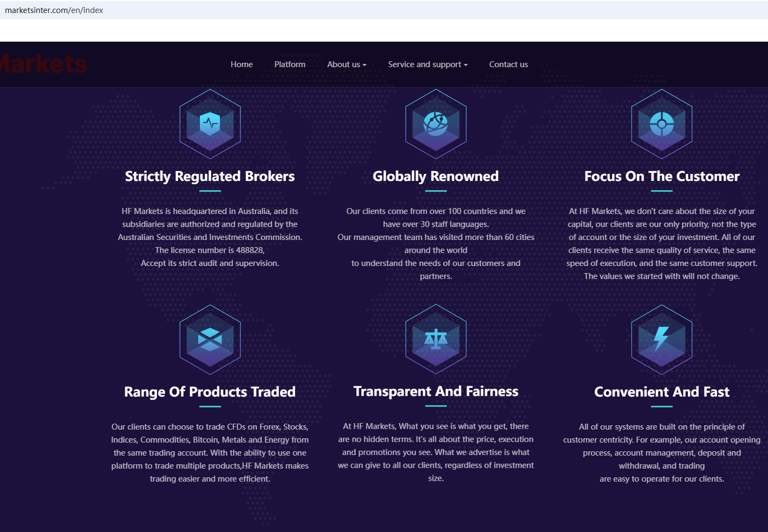Open the Home menu item
Screen dimensions: 768x532
coord(242,64)
